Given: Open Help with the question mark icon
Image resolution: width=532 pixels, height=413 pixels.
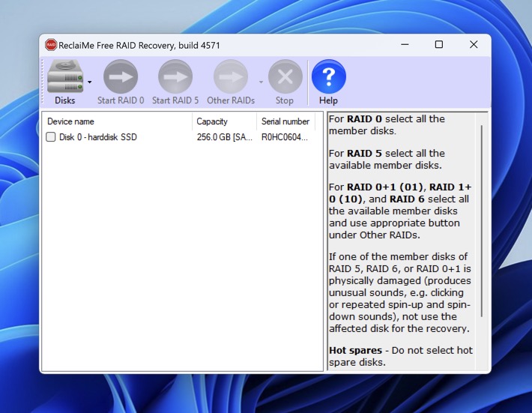Looking at the screenshot, I should [x=328, y=77].
